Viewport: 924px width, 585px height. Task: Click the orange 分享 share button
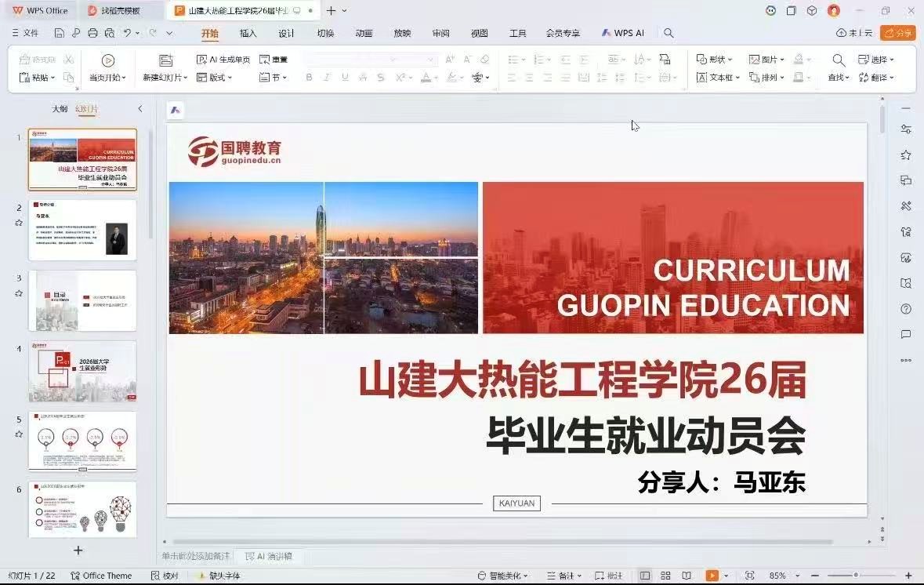click(x=898, y=33)
